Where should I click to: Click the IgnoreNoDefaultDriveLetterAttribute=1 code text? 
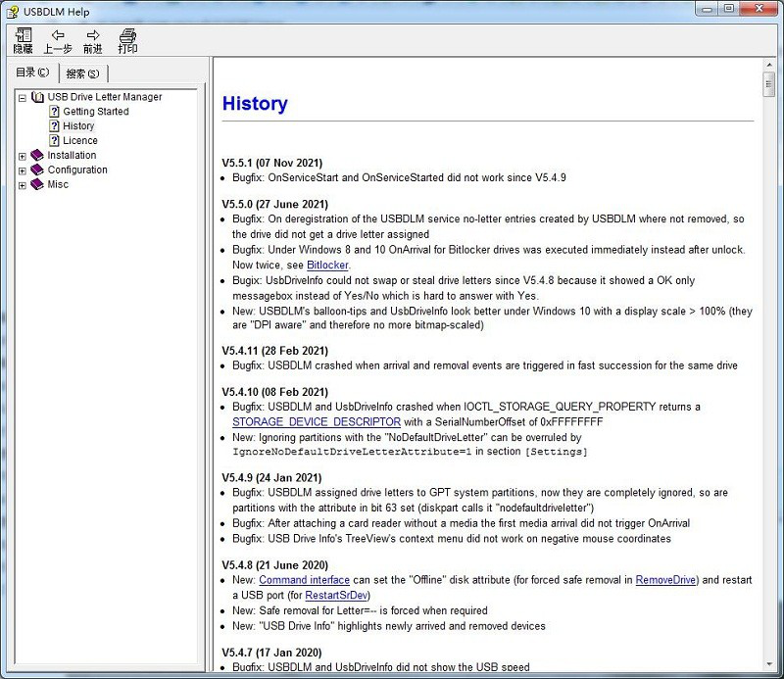coord(352,452)
